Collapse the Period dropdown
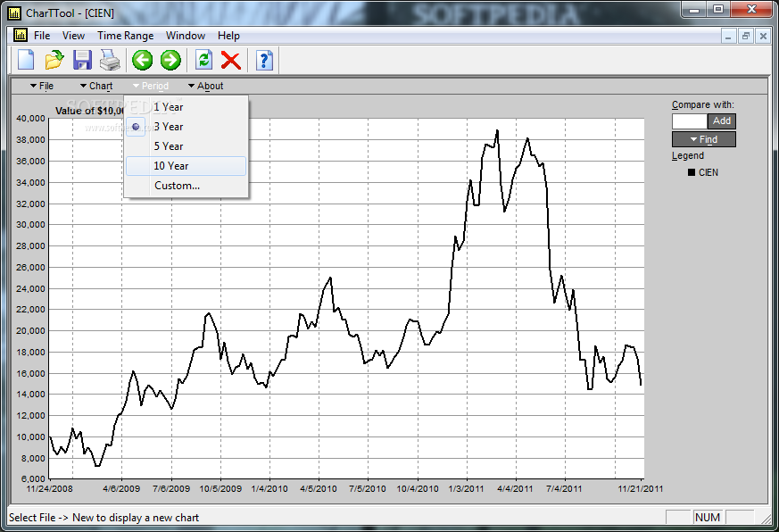The width and height of the screenshot is (779, 532). (151, 86)
